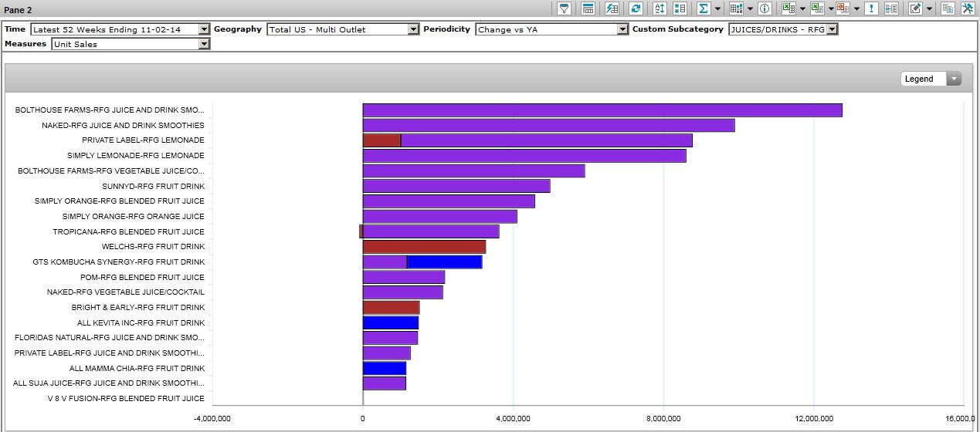The image size is (980, 432).
Task: Click the red Welchs fruit drink bar
Action: [x=424, y=247]
